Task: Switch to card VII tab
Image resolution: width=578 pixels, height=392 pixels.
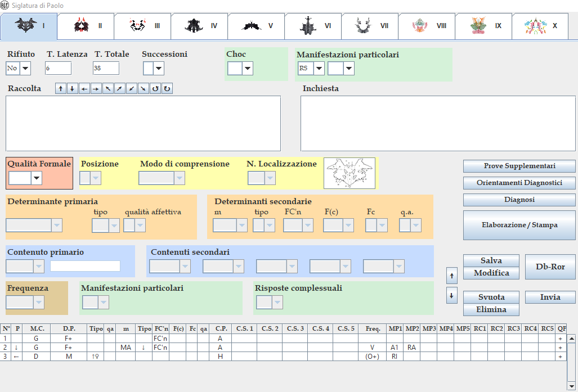Action: [370, 26]
